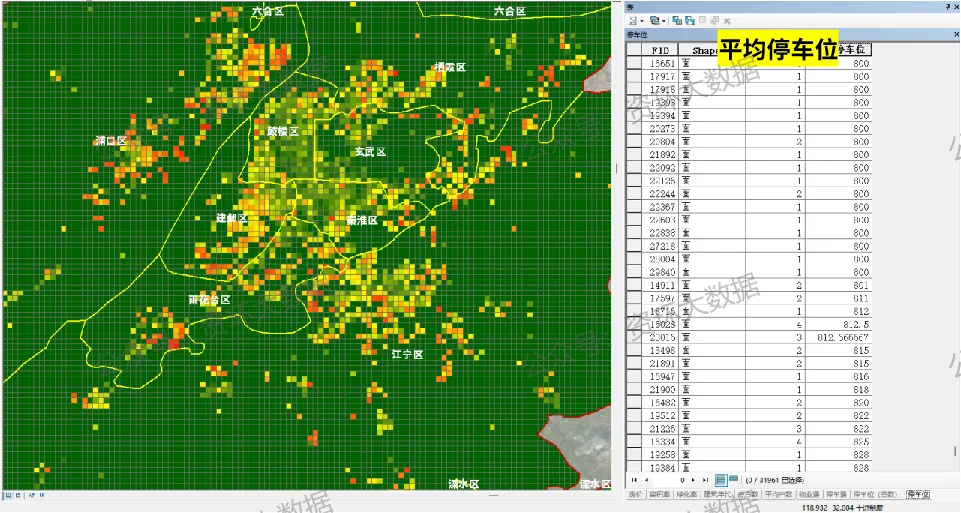Click the map Refresh icon
Viewport: 961px width, 513px height.
(32, 495)
